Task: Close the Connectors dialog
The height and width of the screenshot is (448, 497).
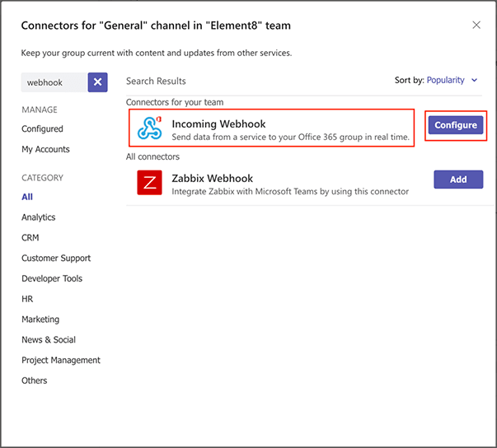Action: tap(476, 25)
